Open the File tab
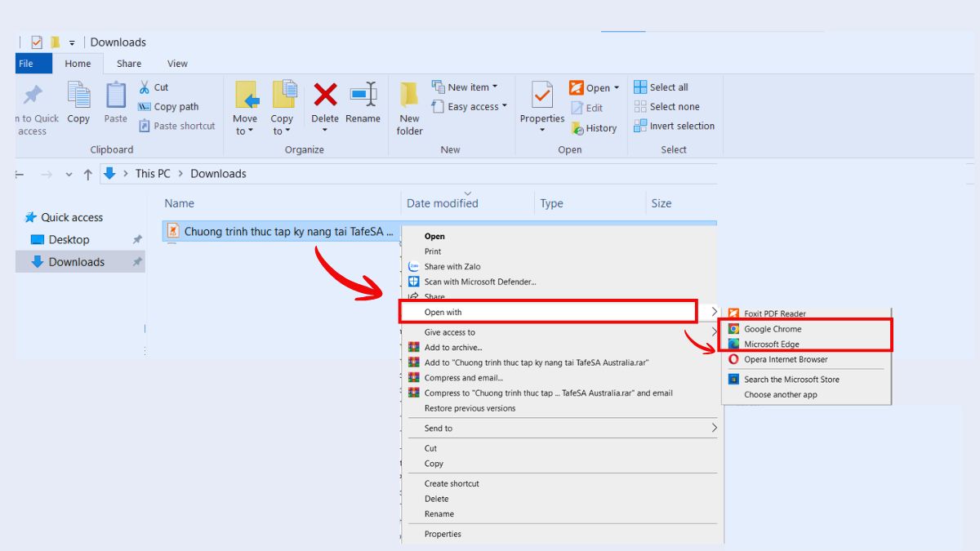The height and width of the screenshot is (551, 980). [33, 64]
